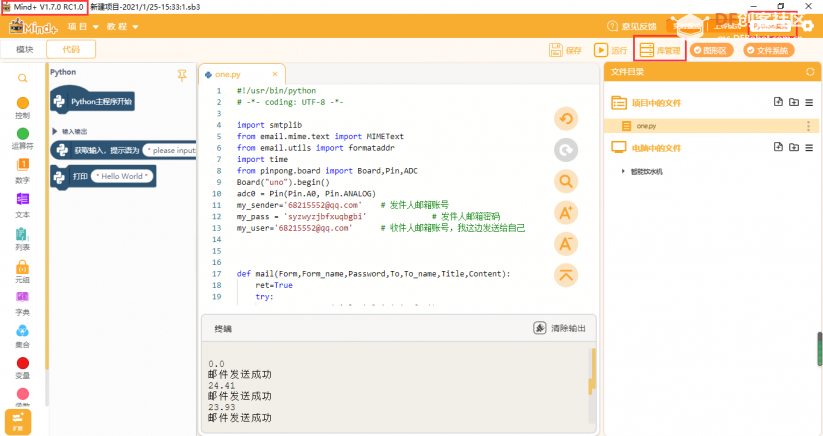Jump to the top of the code
Image resolution: width=823 pixels, height=436 pixels.
(566, 275)
